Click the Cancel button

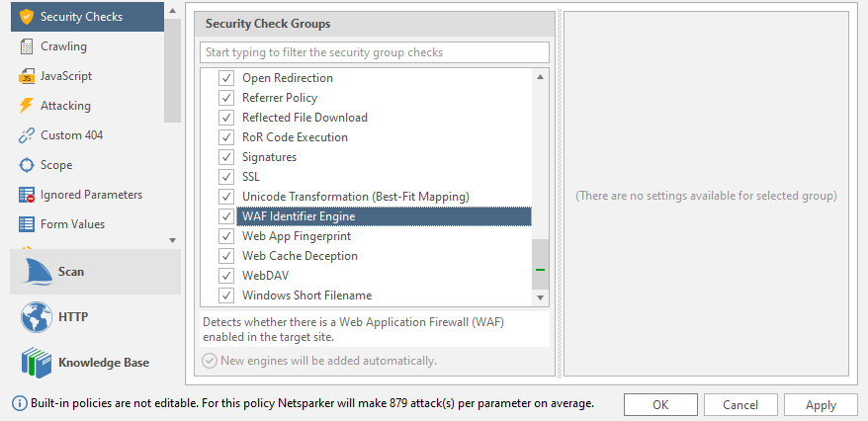pos(740,405)
